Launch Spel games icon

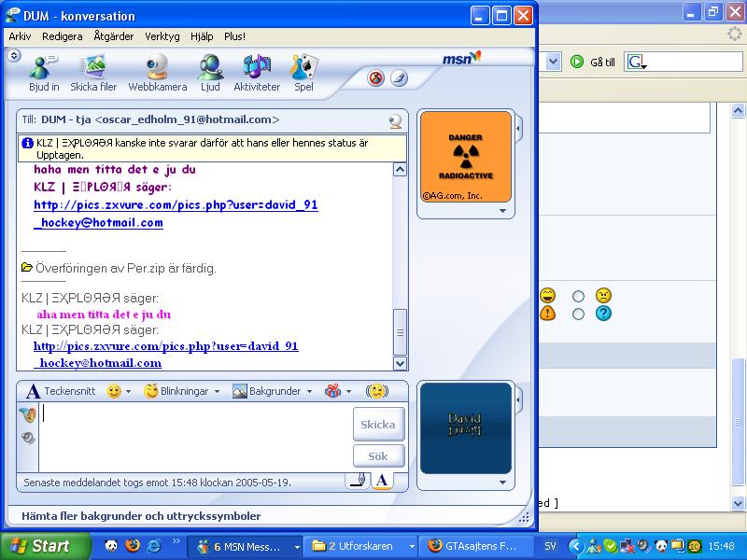pos(303,73)
